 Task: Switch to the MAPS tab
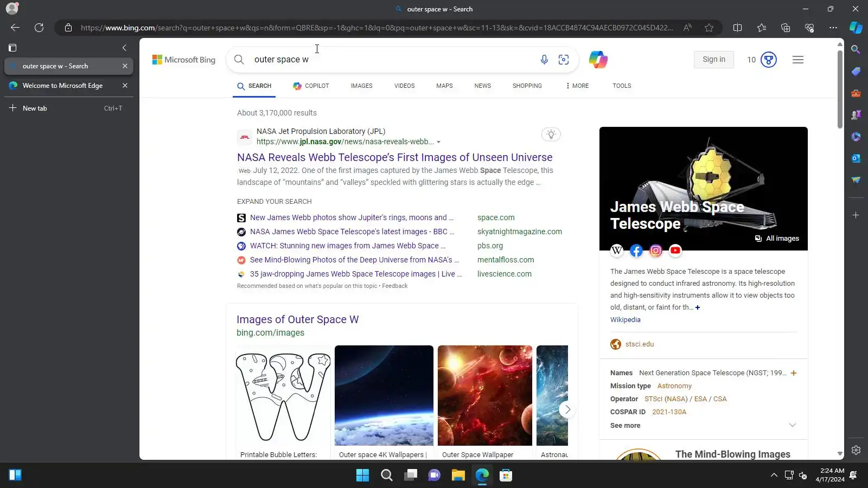click(x=444, y=86)
